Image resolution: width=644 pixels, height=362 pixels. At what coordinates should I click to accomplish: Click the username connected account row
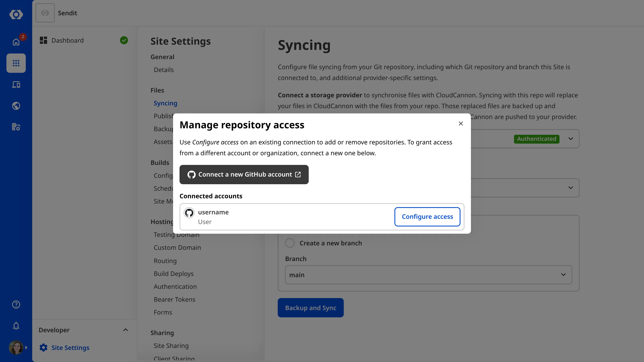[322, 217]
